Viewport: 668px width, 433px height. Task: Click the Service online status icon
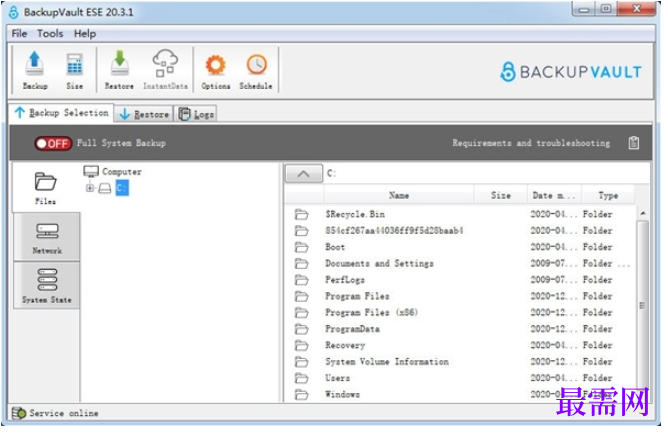pyautogui.click(x=19, y=413)
